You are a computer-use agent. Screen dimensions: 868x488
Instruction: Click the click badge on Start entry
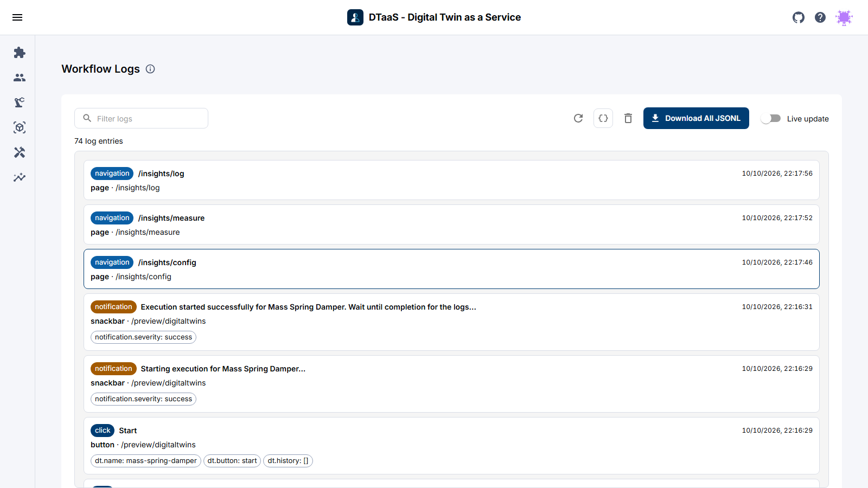pyautogui.click(x=103, y=431)
